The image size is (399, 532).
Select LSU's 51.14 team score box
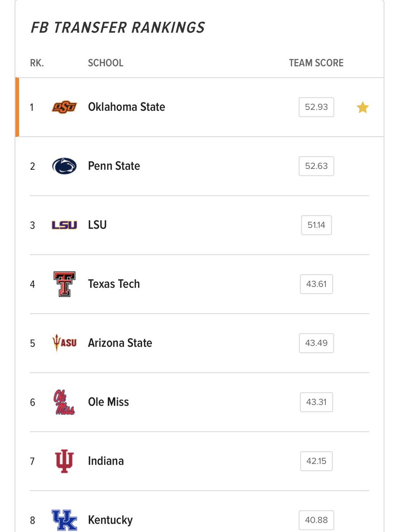pos(316,225)
